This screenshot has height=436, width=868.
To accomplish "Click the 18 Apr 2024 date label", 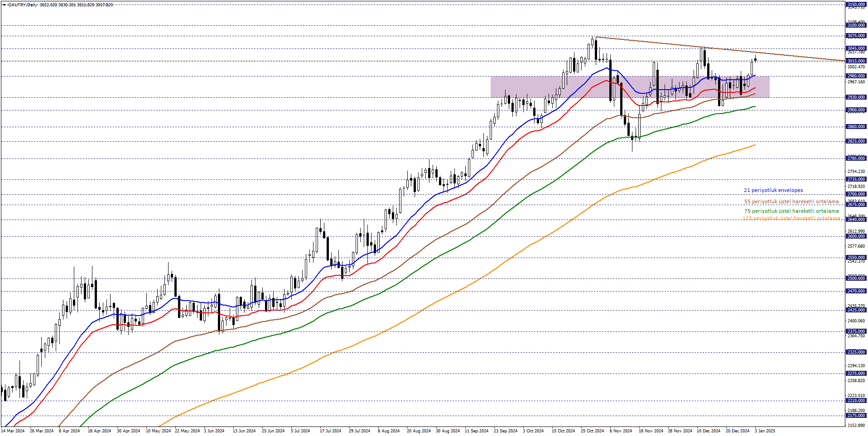I will (99, 431).
